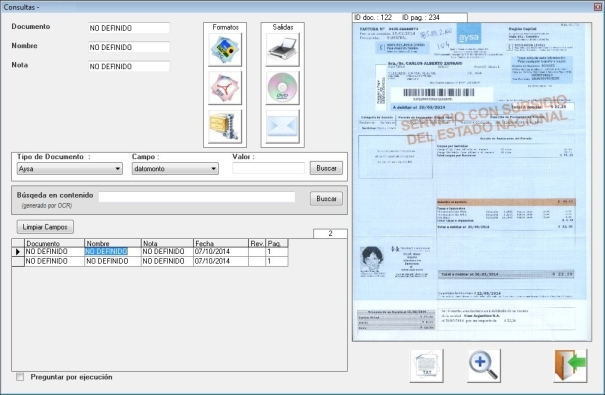Select the image format icon under Formatos

(225, 49)
